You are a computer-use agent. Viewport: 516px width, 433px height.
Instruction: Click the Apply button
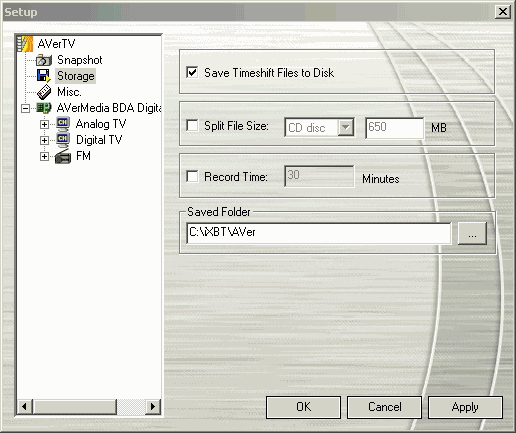[465, 407]
